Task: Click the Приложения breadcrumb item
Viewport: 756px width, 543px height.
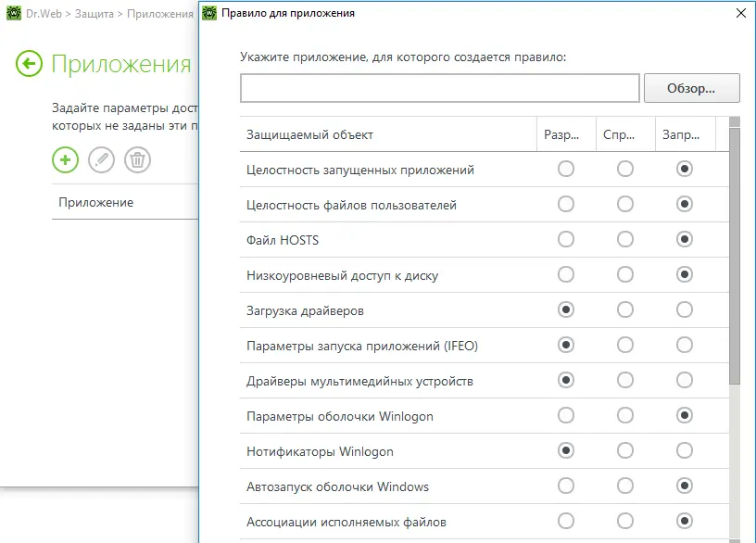Action: (x=160, y=14)
